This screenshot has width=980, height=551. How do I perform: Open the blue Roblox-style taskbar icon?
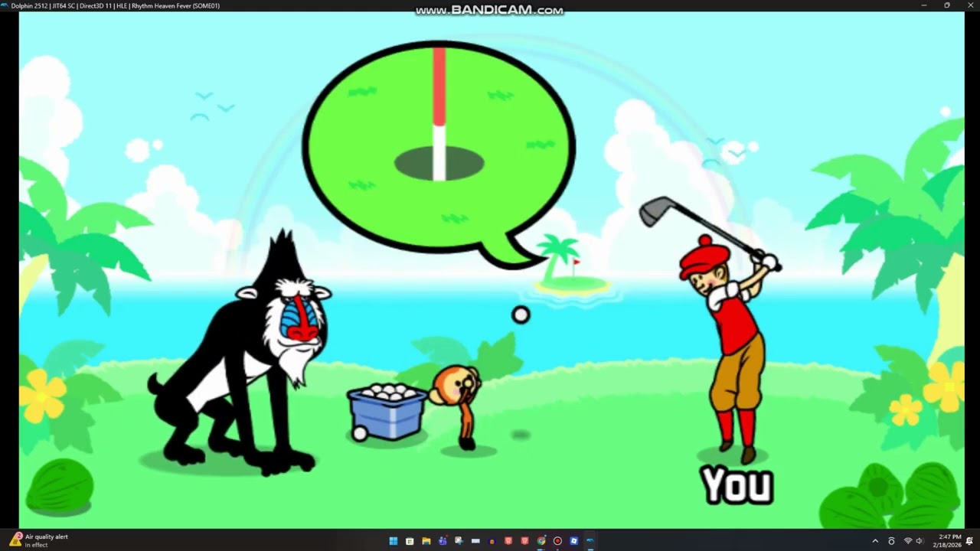pyautogui.click(x=573, y=541)
